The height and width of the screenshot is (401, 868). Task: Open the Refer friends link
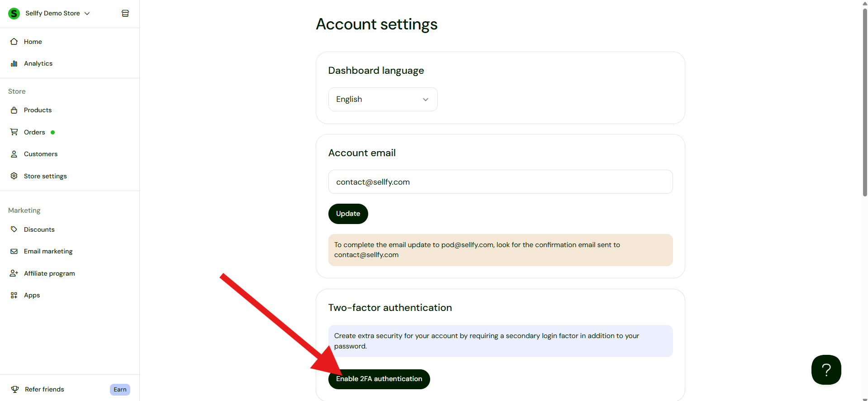(44, 390)
